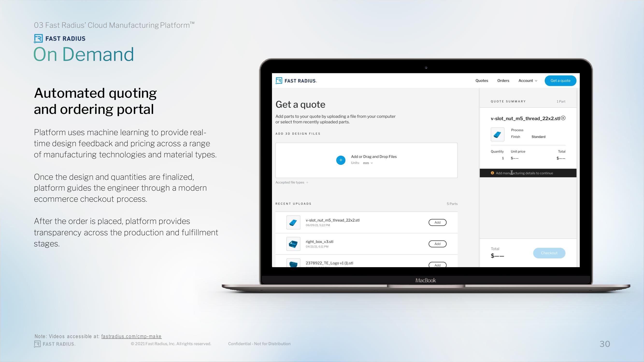
Task: Select the Quotes navigation tab
Action: [x=482, y=80]
